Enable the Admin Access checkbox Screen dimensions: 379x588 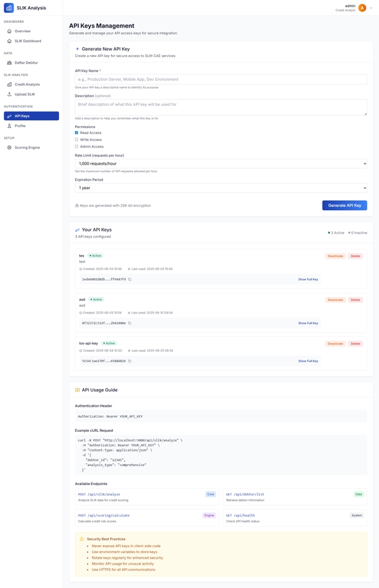pos(77,146)
